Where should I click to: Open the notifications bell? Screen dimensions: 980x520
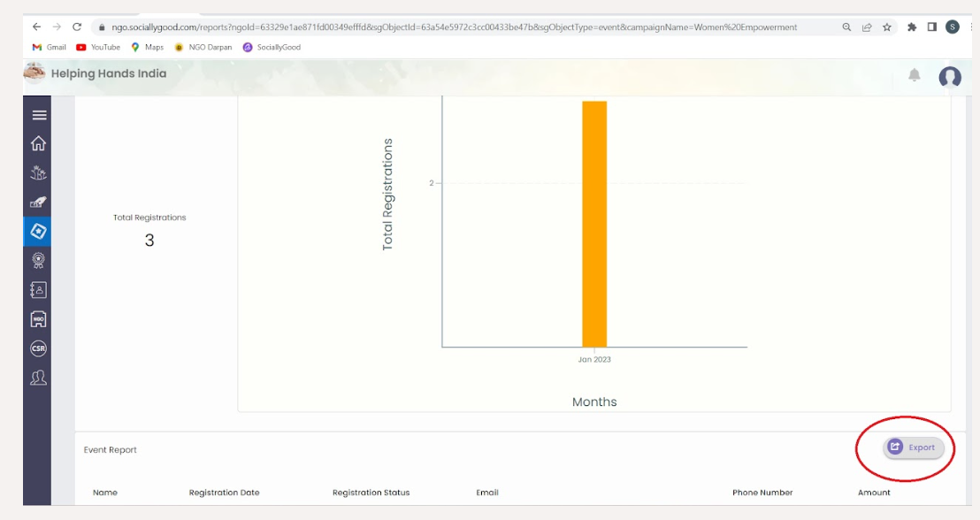click(x=915, y=75)
